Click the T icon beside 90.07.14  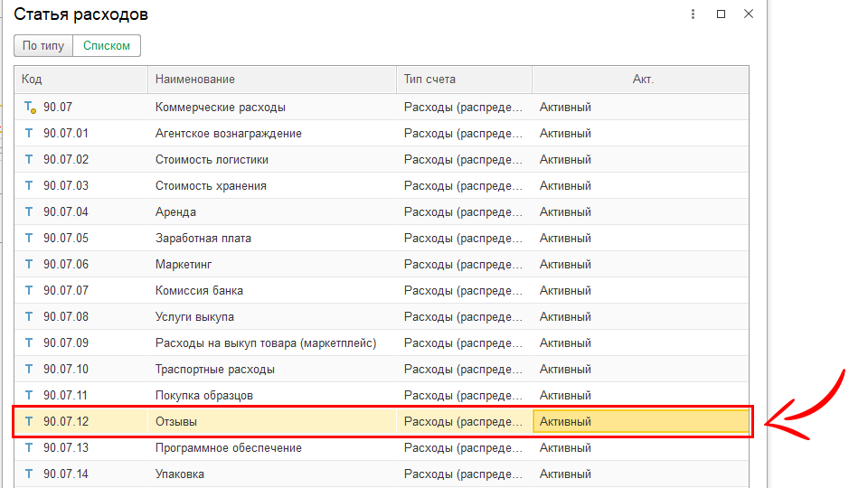point(29,474)
